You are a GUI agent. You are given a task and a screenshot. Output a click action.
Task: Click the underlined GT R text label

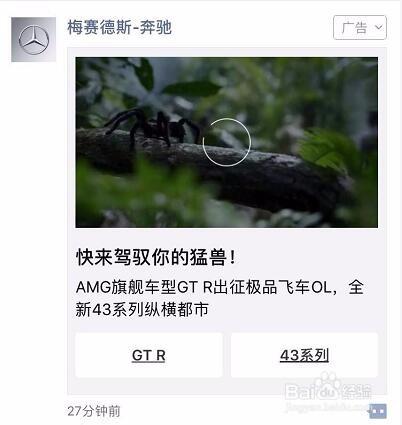[x=149, y=355]
